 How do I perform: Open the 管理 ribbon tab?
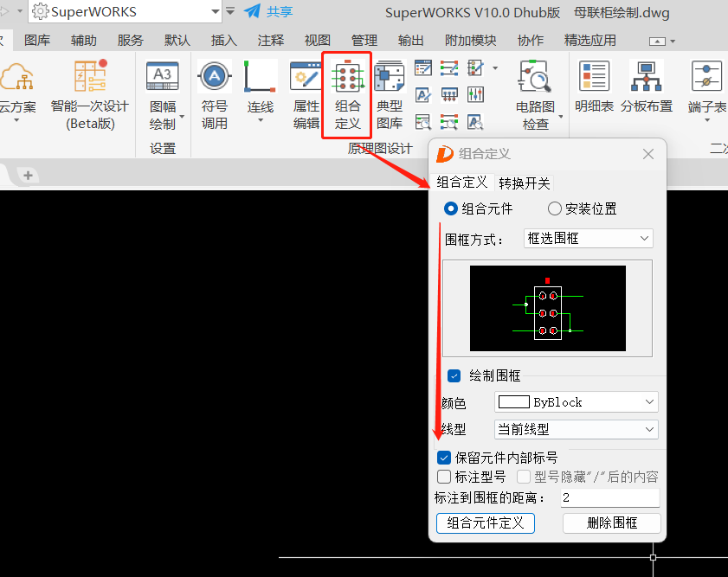(x=364, y=41)
